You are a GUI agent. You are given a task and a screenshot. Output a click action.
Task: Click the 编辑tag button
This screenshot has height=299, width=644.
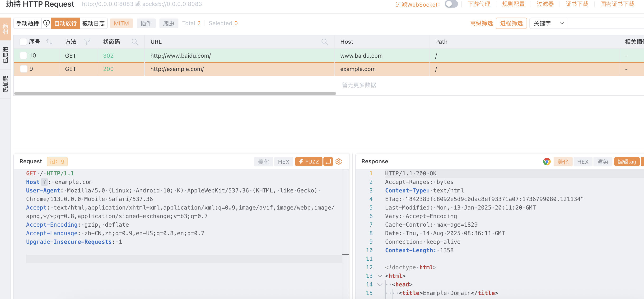[x=627, y=162]
